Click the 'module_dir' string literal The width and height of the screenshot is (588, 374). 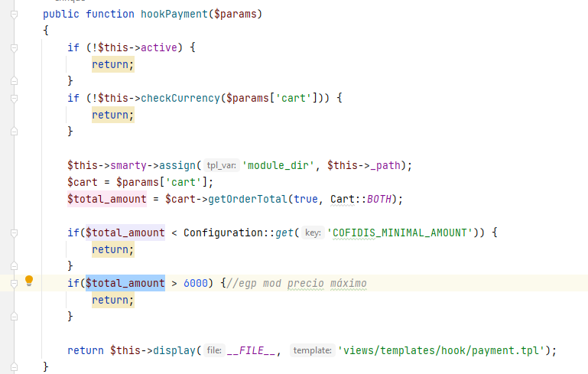[x=278, y=165]
